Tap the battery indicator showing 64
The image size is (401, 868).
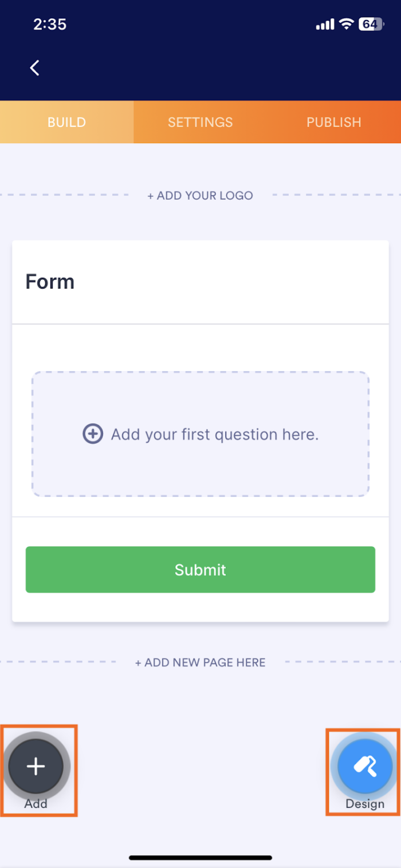(x=371, y=24)
